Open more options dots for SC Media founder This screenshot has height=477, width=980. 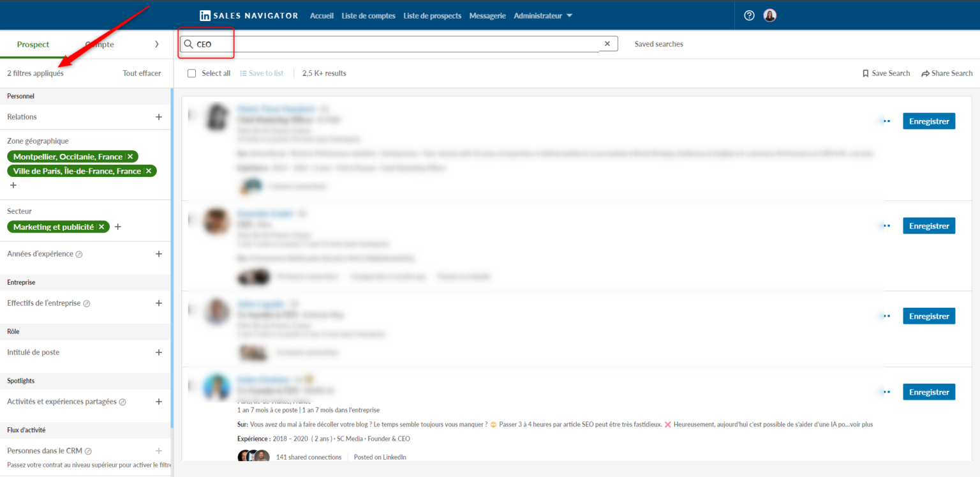(886, 391)
